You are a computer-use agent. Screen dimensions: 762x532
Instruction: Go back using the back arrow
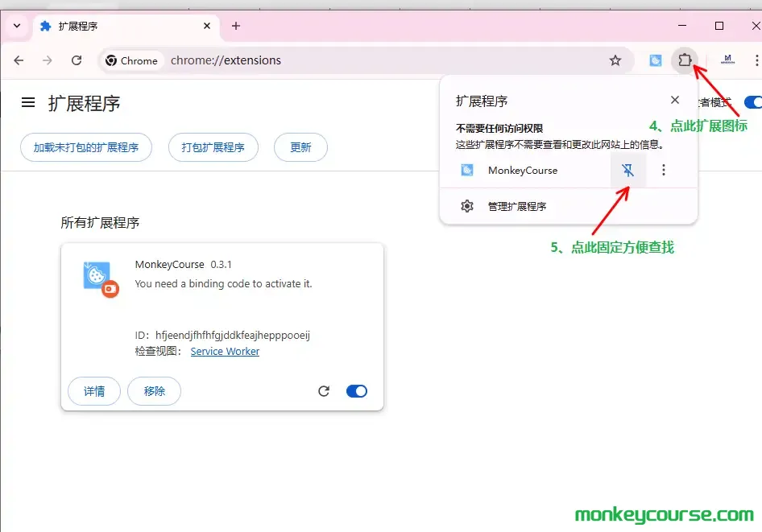coord(19,60)
